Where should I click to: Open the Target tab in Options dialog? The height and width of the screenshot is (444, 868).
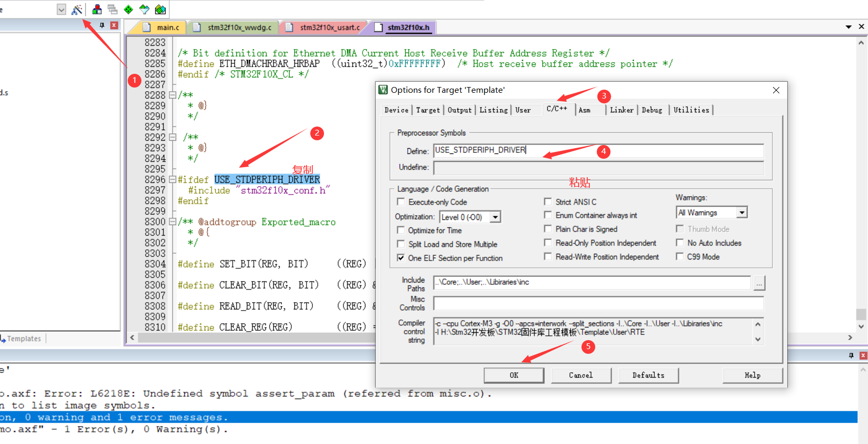[427, 110]
